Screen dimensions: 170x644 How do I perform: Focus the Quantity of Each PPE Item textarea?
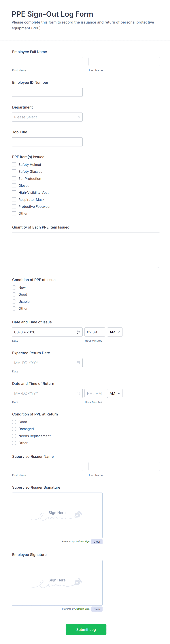pos(86,251)
